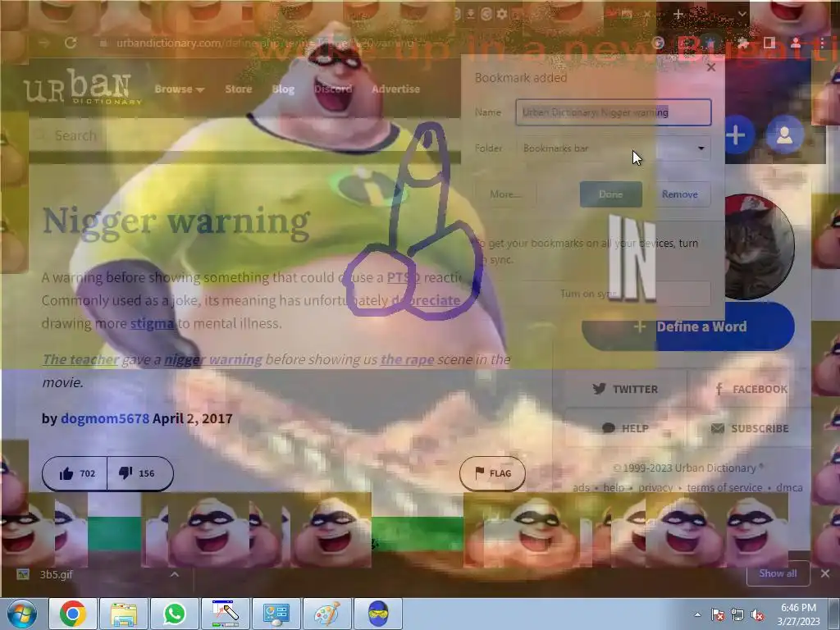Click the forward arrow in the browser toolbar
The height and width of the screenshot is (630, 840).
click(44, 43)
